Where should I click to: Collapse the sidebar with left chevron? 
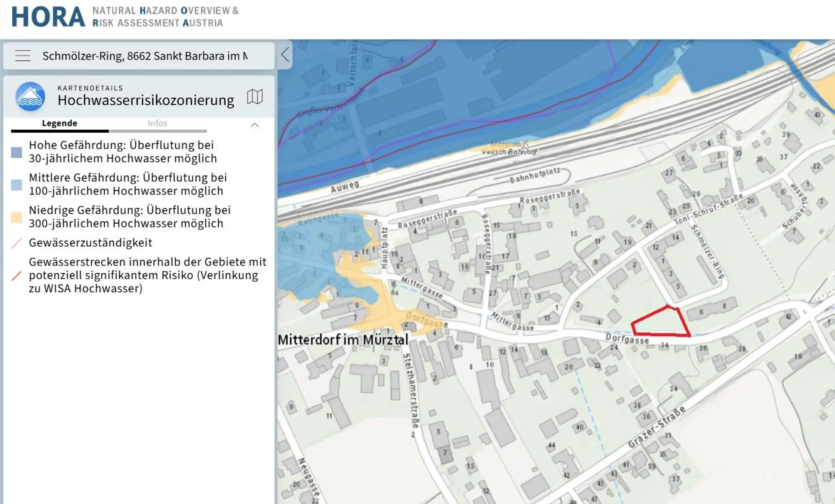(285, 55)
